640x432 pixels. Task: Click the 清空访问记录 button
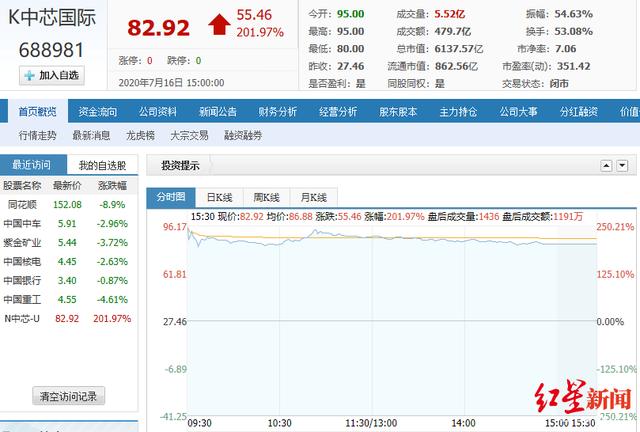[x=68, y=396]
